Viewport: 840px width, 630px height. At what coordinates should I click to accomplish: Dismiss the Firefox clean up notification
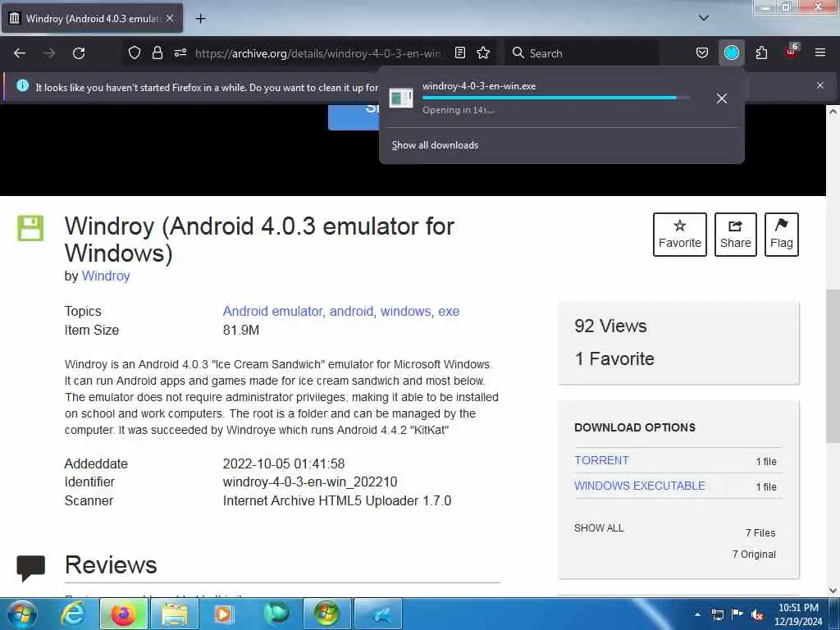click(x=819, y=85)
